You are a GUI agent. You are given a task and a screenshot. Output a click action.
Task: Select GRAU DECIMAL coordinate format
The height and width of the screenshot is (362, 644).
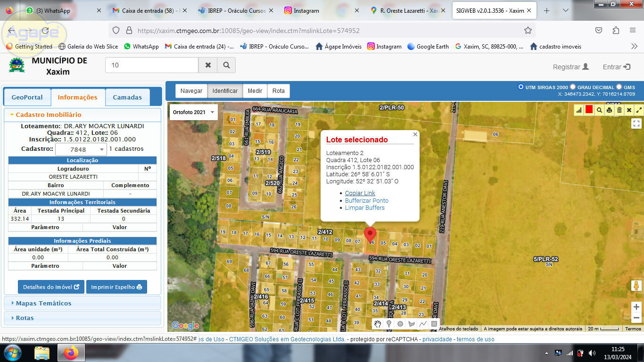(573, 87)
